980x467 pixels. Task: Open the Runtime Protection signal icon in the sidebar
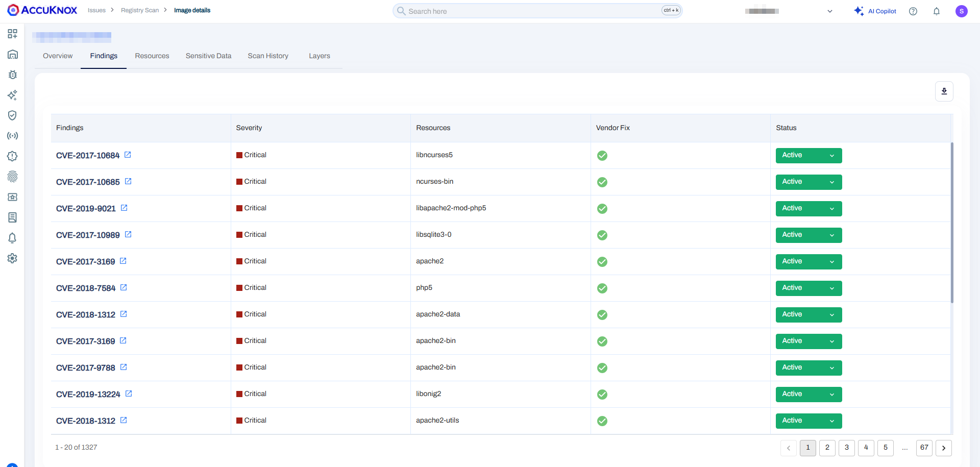(x=13, y=136)
